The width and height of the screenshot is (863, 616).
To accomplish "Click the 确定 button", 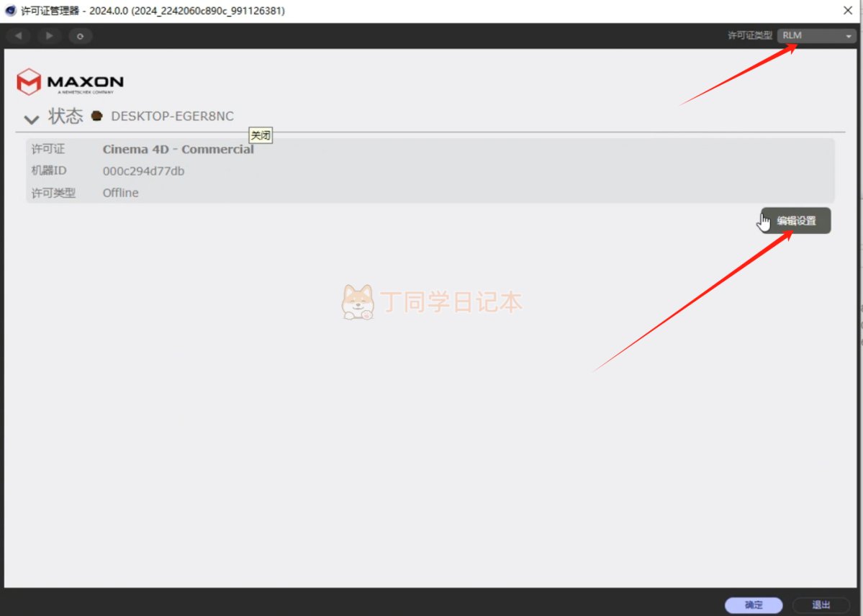I will point(754,605).
